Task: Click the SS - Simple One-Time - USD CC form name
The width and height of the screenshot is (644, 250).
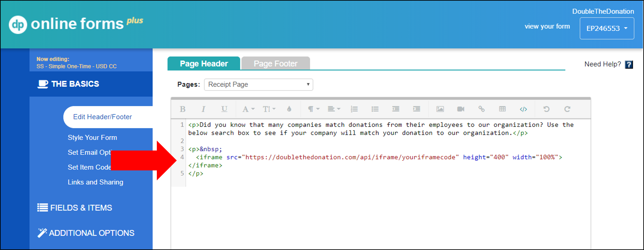Action: (76, 66)
